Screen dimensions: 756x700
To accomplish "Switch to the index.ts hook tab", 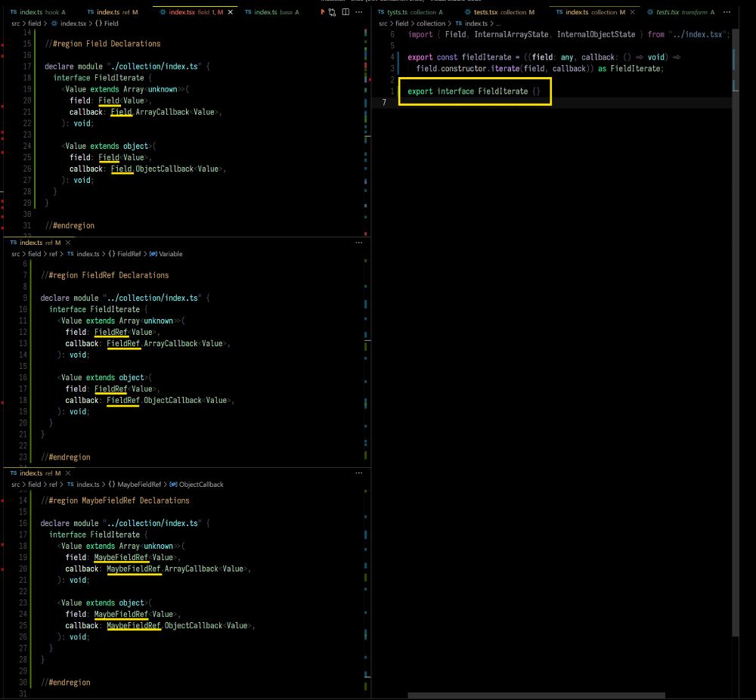I will (x=38, y=12).
